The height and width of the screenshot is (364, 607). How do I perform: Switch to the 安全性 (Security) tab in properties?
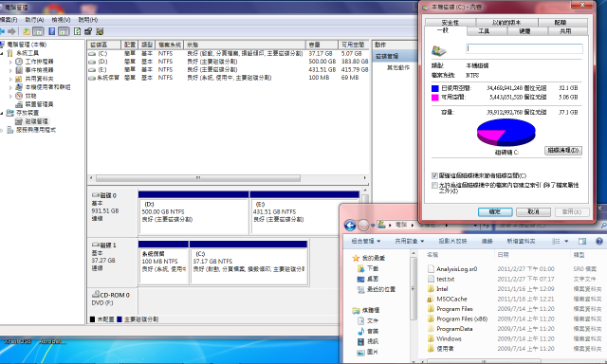[x=451, y=23]
